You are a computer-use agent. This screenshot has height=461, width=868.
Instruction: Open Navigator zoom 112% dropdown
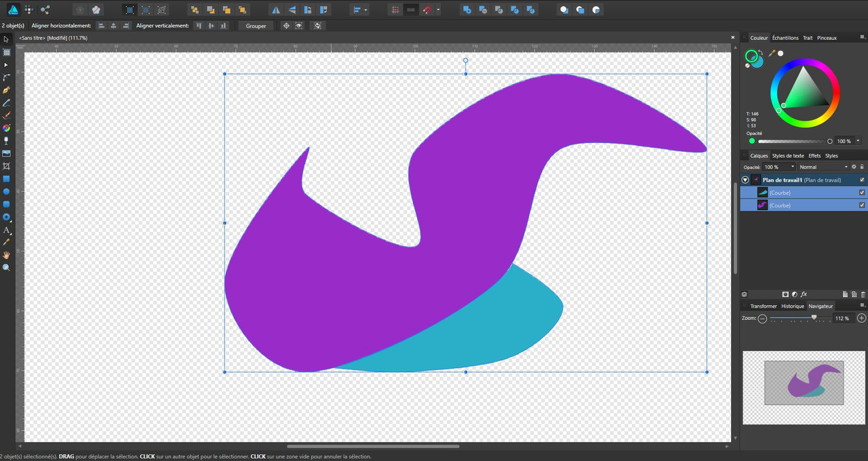(844, 318)
